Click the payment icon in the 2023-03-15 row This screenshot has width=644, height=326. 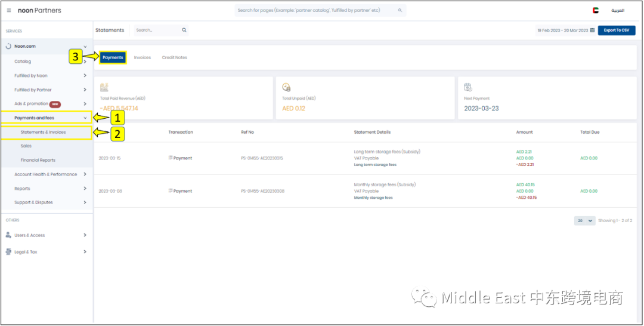(x=171, y=158)
